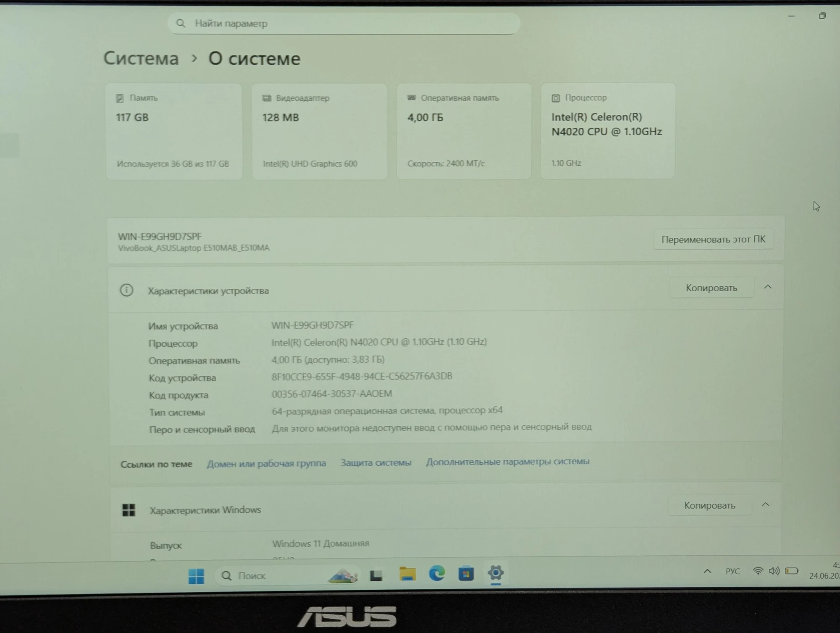Viewport: 840px width, 633px height.
Task: Restore down the Settings window
Action: (x=822, y=16)
